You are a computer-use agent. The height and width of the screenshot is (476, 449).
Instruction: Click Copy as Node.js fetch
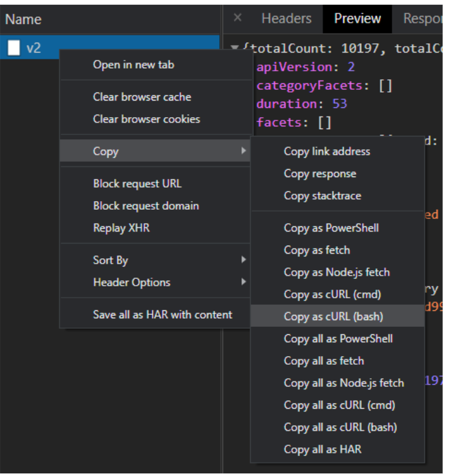(337, 272)
